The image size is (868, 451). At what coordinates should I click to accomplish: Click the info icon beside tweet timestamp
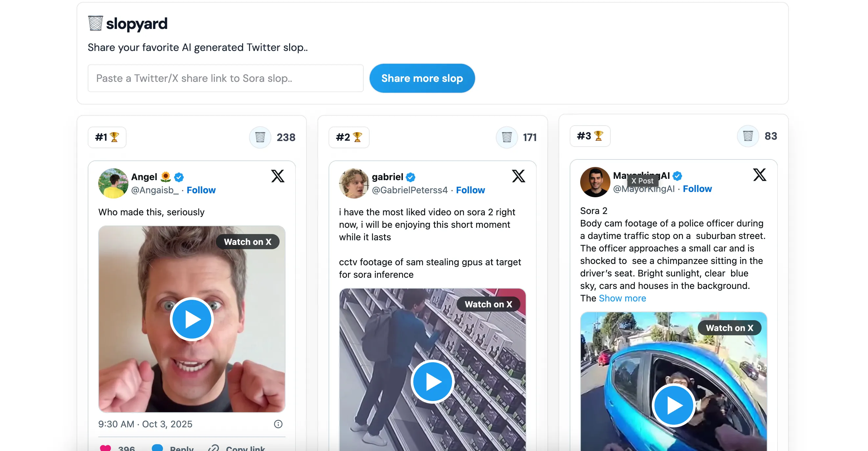pyautogui.click(x=278, y=424)
